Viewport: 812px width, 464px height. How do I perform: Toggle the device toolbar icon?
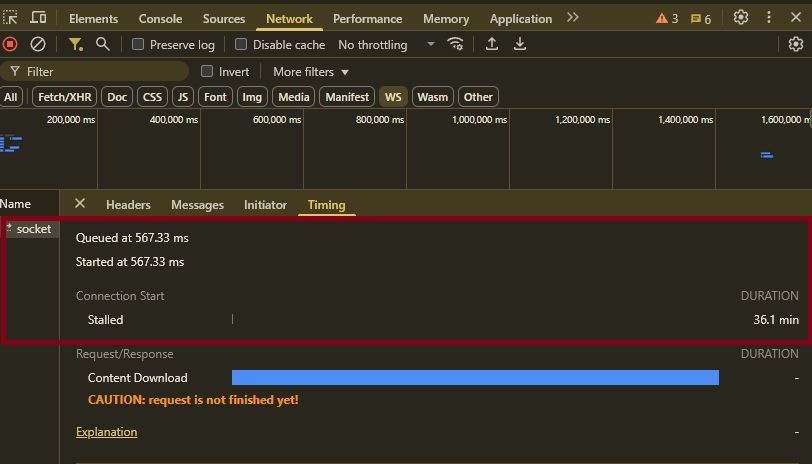[38, 18]
